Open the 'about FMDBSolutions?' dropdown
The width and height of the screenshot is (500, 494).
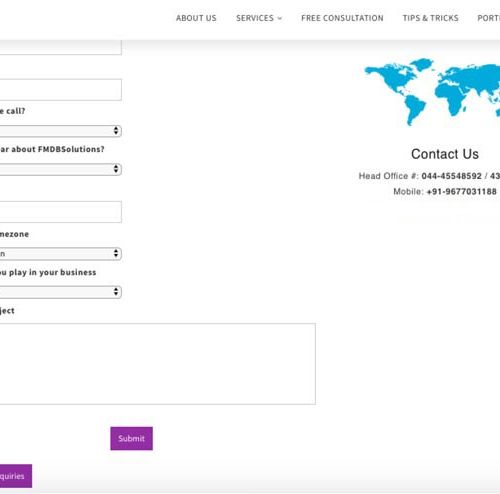pyautogui.click(x=60, y=169)
